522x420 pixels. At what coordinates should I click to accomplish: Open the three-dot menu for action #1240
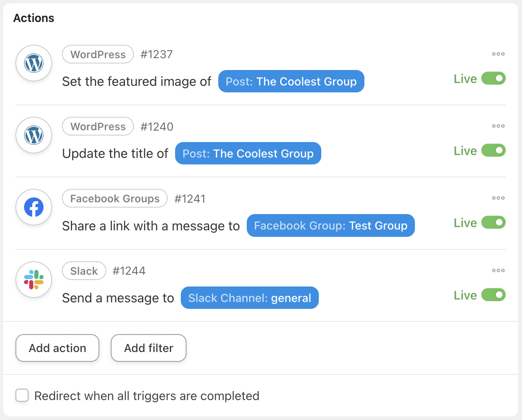tap(498, 126)
